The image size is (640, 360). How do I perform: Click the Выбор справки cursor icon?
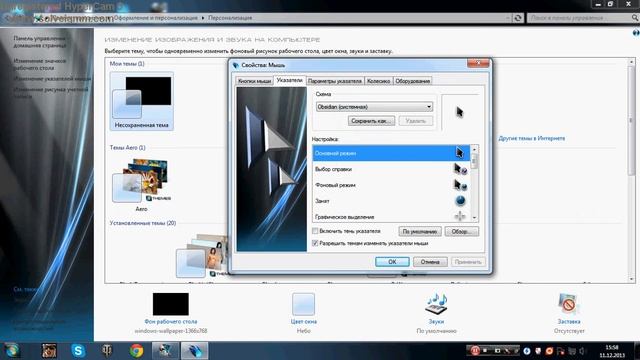click(460, 169)
